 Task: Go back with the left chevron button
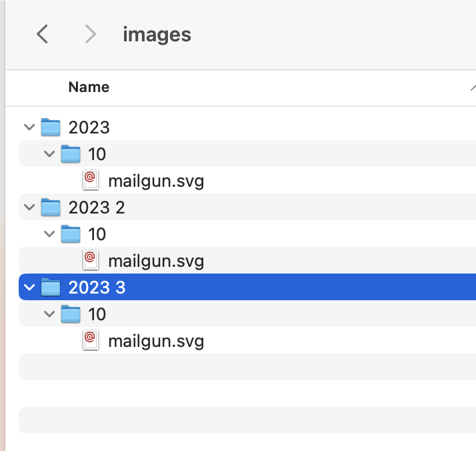click(42, 34)
